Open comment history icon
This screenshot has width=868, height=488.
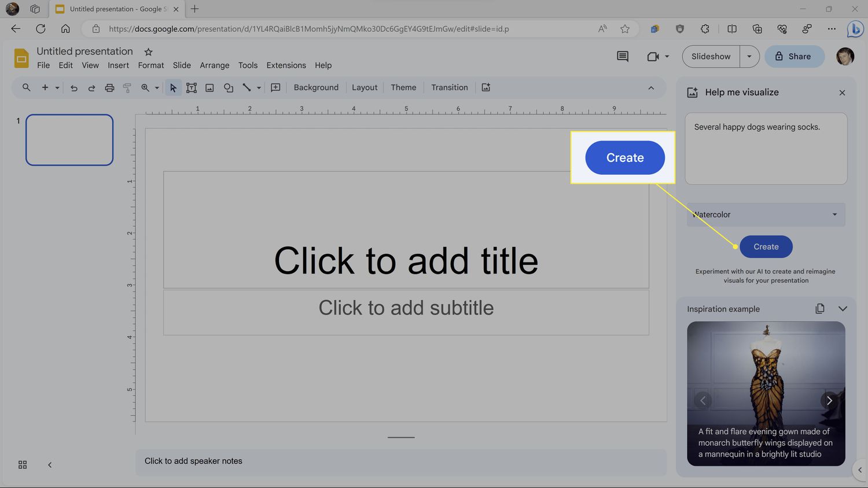[623, 57]
